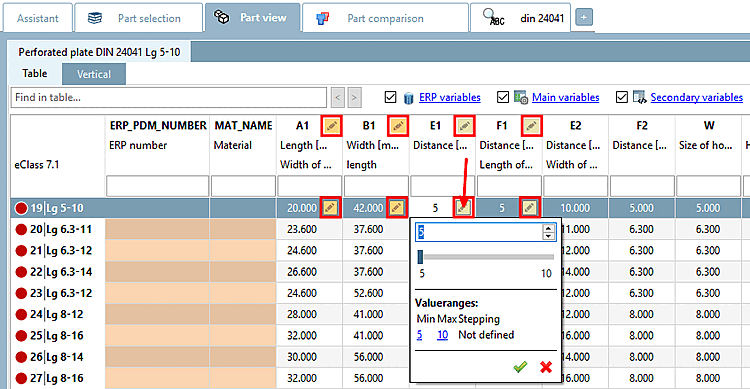
Task: Click pencil icon next to value 20.000
Action: (330, 208)
